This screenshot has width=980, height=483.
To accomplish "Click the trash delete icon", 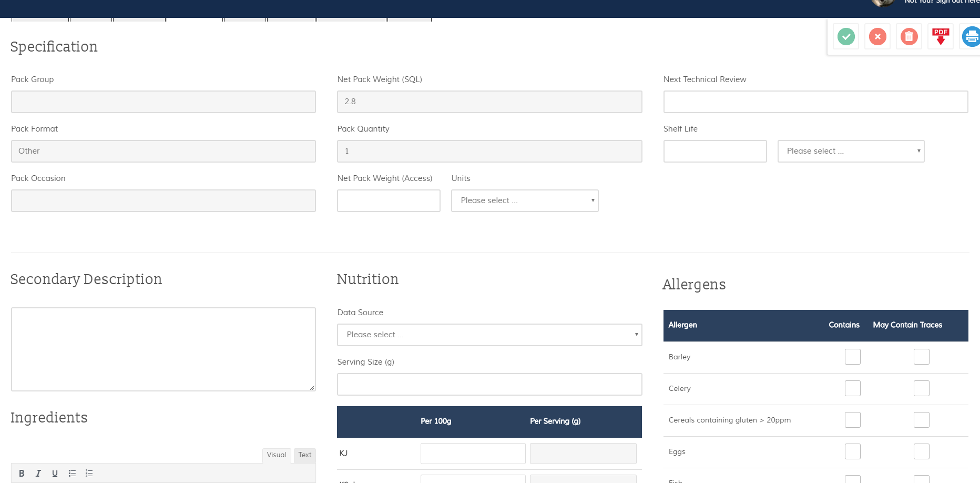I will [x=909, y=36].
